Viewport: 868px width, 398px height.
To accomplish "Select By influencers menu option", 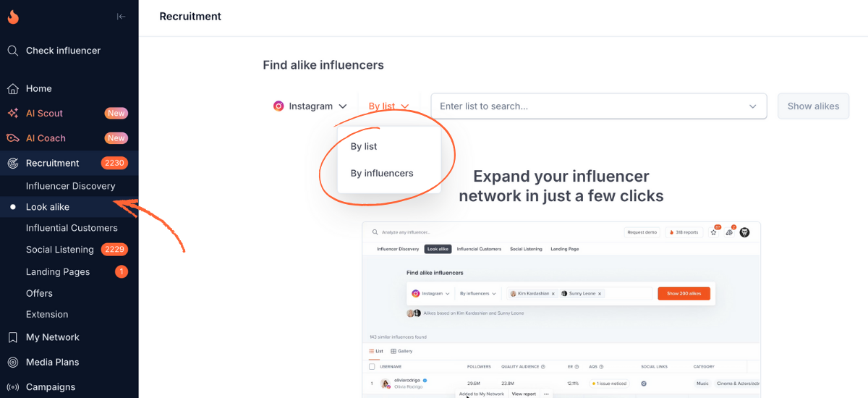I will 382,174.
